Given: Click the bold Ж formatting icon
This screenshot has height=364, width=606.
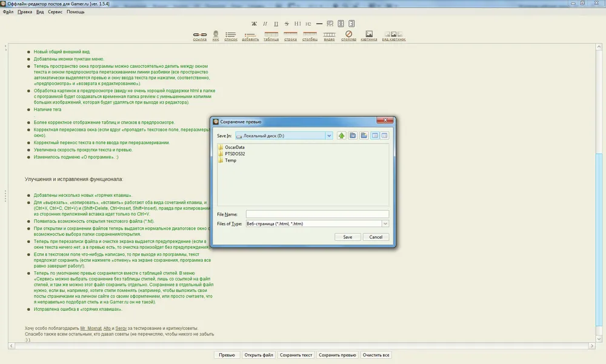Looking at the screenshot, I should [x=255, y=24].
